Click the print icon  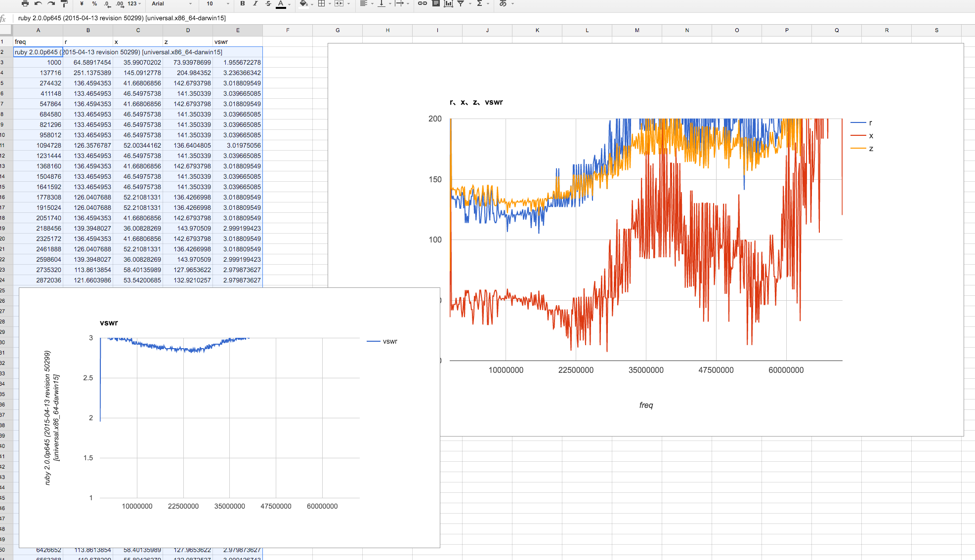[25, 3]
